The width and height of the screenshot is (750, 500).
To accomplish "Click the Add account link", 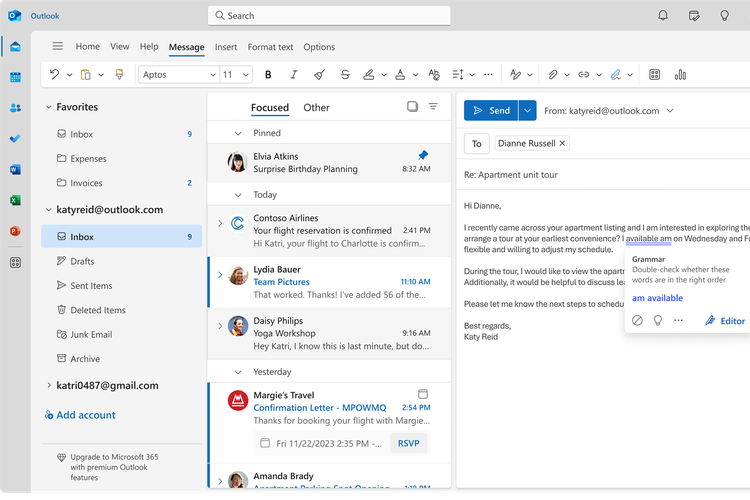I will tap(85, 415).
